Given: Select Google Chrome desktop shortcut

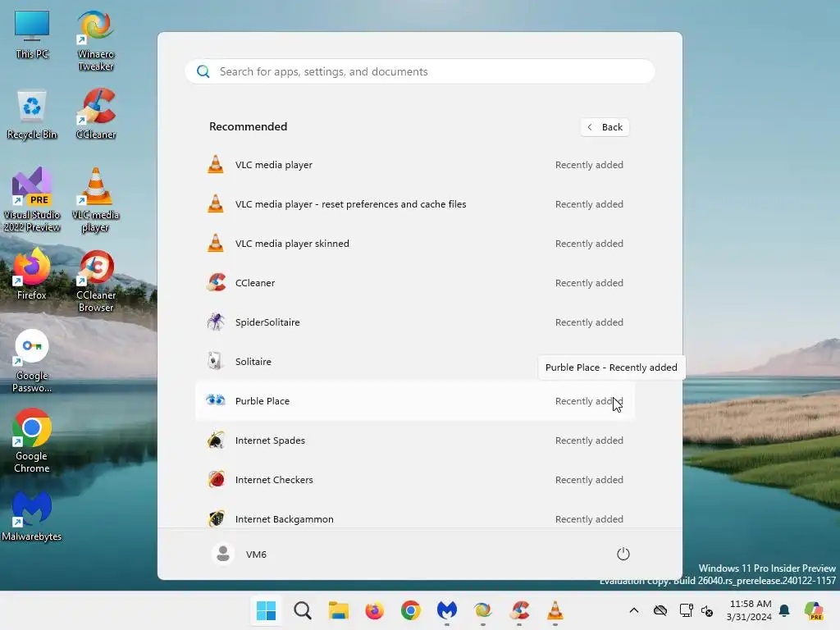Looking at the screenshot, I should (x=32, y=442).
